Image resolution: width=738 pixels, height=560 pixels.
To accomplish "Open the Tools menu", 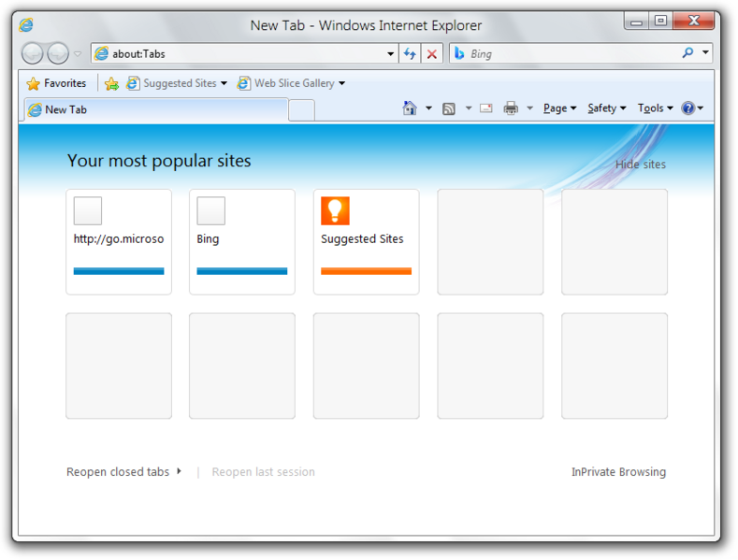I will coord(655,108).
